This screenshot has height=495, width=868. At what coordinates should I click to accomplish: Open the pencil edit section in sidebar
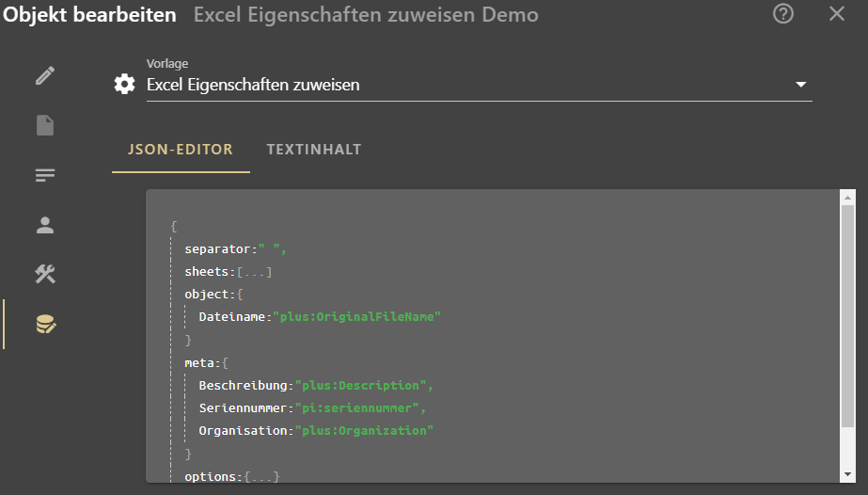(x=45, y=75)
